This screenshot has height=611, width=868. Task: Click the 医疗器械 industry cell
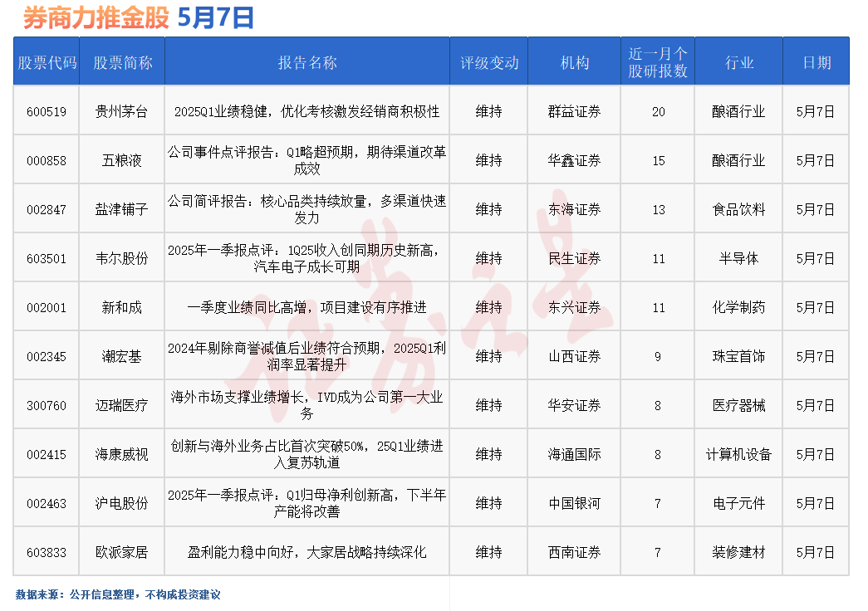click(x=739, y=406)
